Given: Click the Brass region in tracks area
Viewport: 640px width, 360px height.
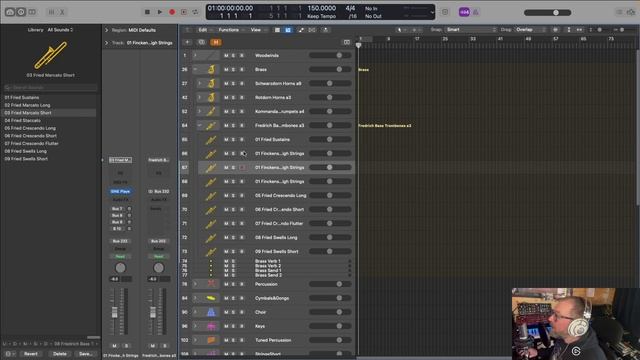Looking at the screenshot, I should coord(363,70).
